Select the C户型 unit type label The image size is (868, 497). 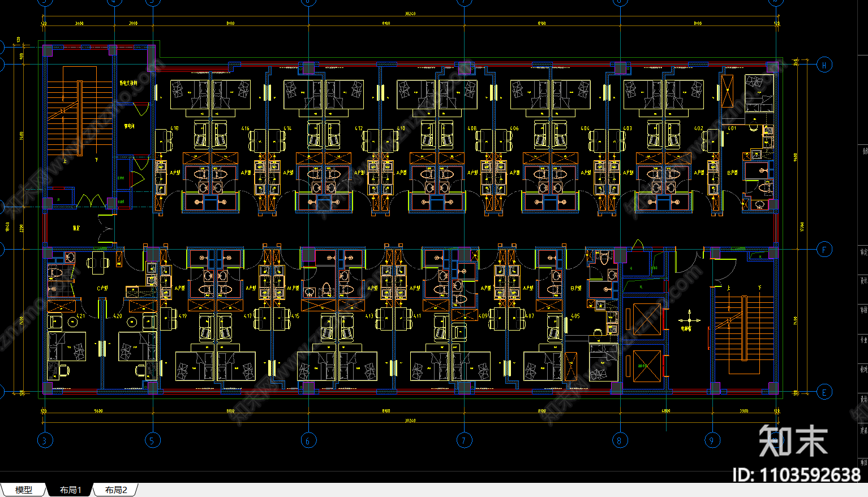tap(102, 288)
